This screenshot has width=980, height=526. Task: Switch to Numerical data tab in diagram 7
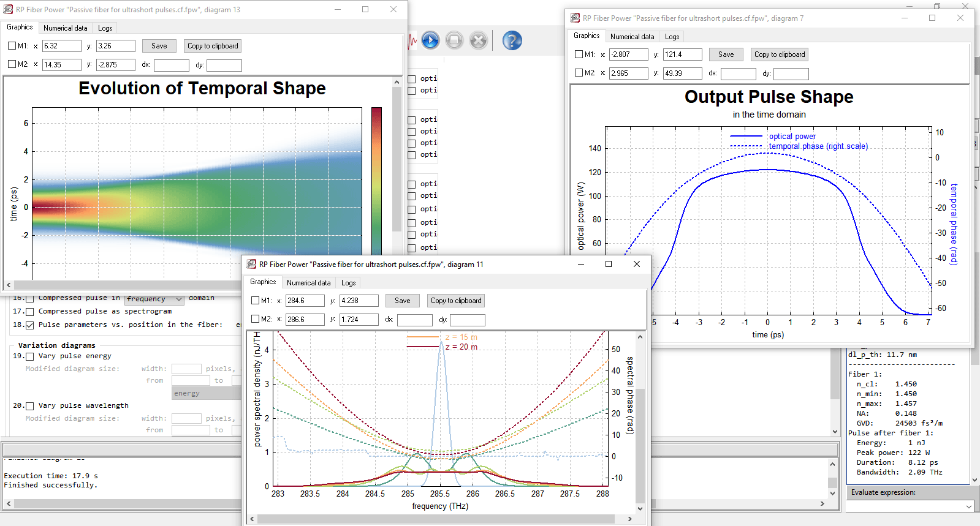[x=632, y=37]
